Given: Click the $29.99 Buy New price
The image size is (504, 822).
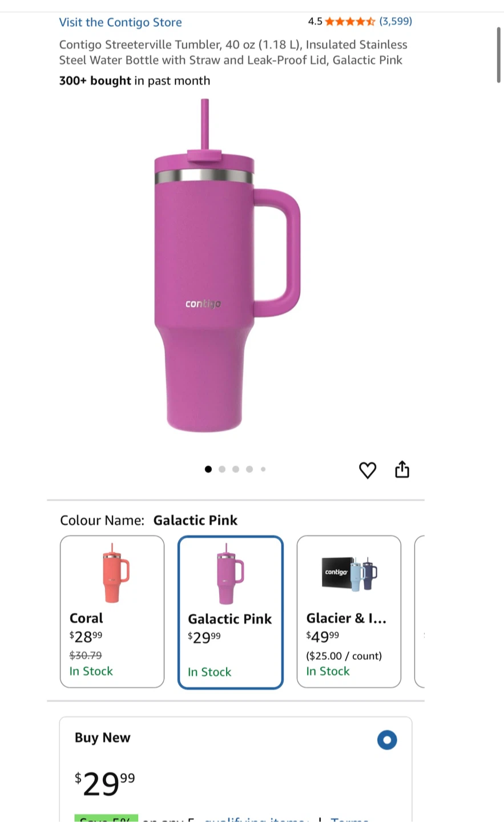Looking at the screenshot, I should [x=105, y=783].
